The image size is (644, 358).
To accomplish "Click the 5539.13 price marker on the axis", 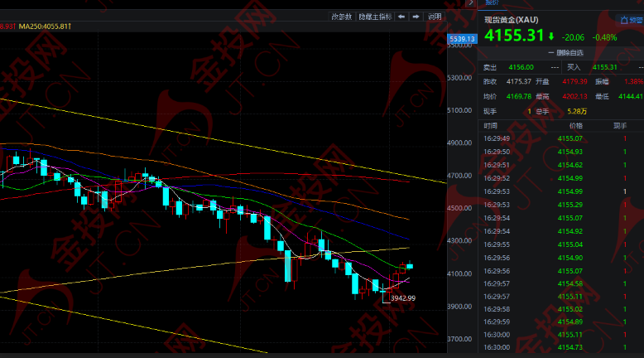I will coord(462,39).
